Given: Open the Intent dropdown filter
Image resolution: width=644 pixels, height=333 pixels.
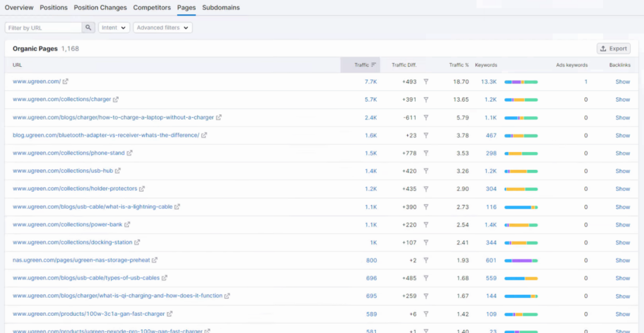Looking at the screenshot, I should click(114, 28).
